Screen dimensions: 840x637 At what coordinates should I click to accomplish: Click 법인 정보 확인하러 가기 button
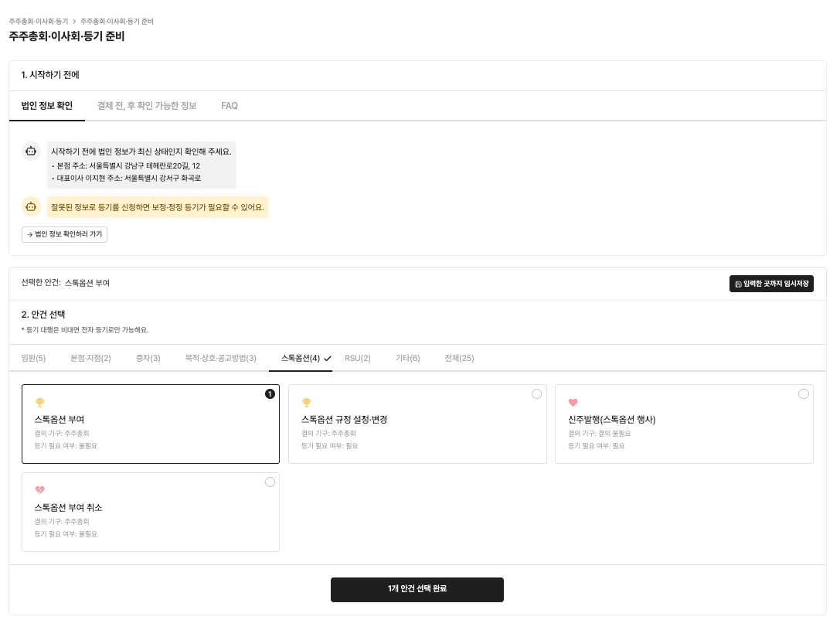(x=64, y=234)
